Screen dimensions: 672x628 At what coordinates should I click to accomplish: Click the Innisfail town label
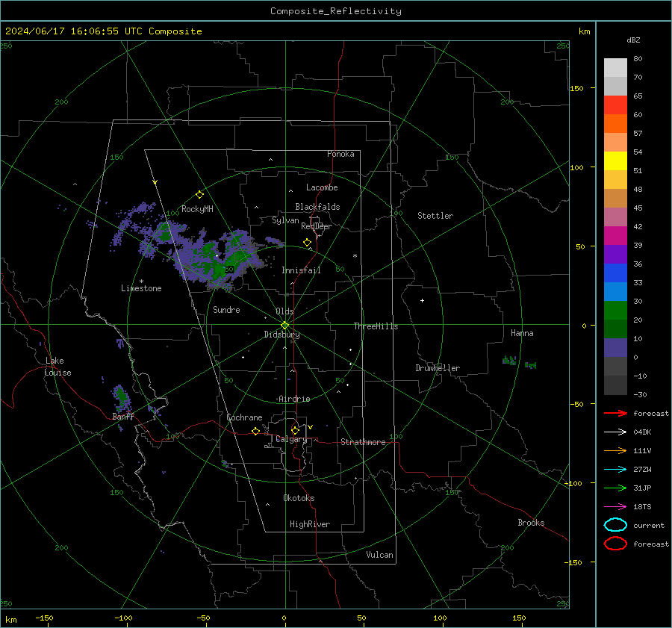(301, 270)
